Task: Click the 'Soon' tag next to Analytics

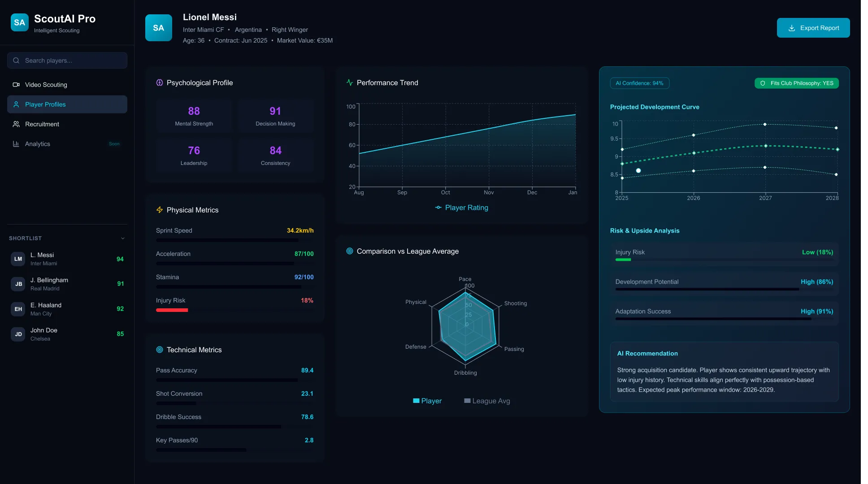Action: tap(114, 144)
